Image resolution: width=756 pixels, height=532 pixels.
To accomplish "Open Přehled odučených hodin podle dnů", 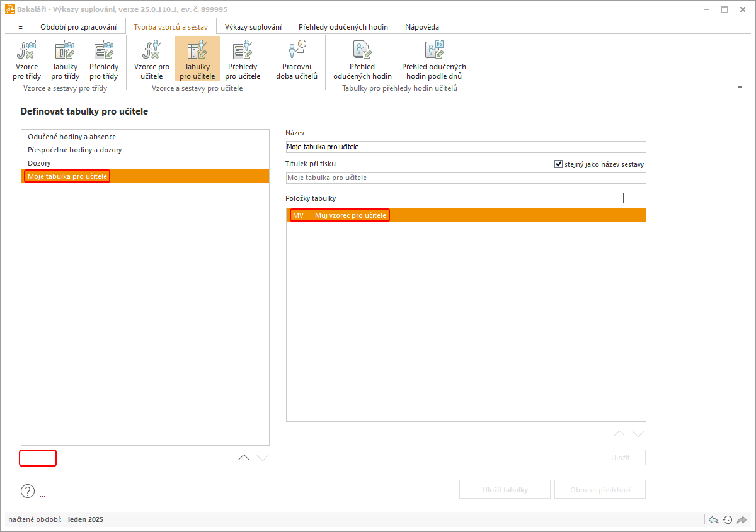I will tap(434, 59).
